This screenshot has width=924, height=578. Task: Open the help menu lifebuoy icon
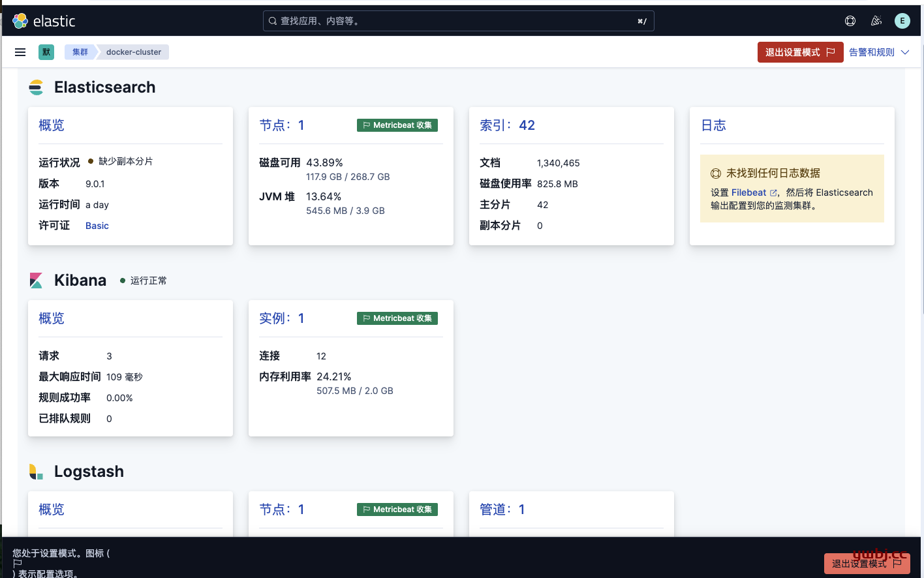[850, 21]
